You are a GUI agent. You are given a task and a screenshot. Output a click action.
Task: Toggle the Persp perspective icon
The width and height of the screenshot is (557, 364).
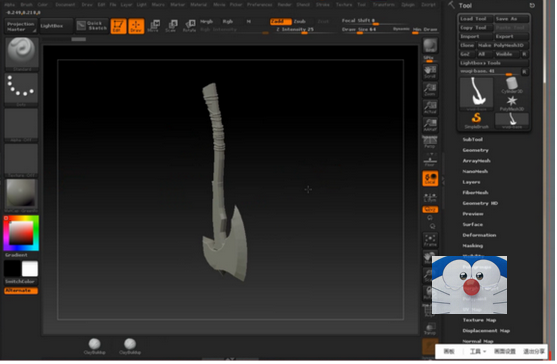[430, 142]
